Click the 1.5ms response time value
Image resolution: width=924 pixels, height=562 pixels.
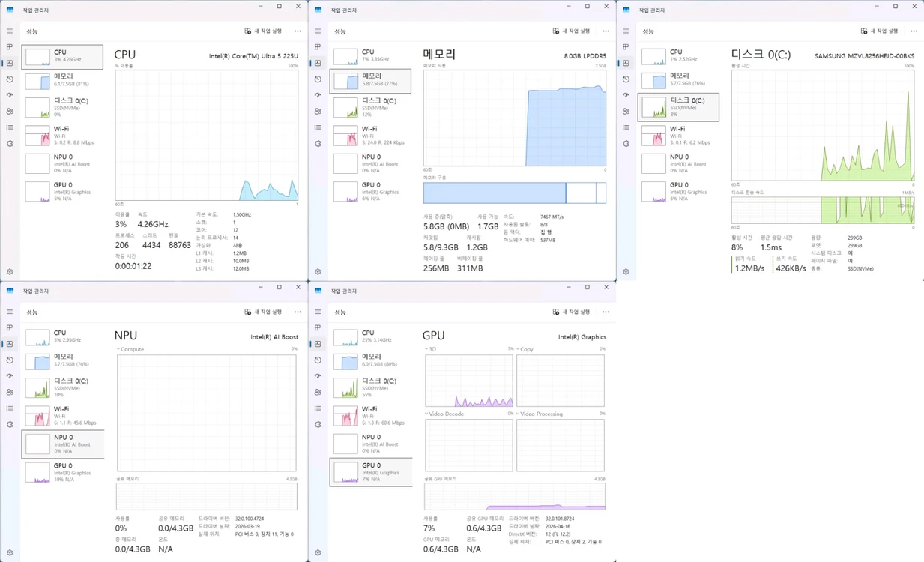click(x=771, y=247)
